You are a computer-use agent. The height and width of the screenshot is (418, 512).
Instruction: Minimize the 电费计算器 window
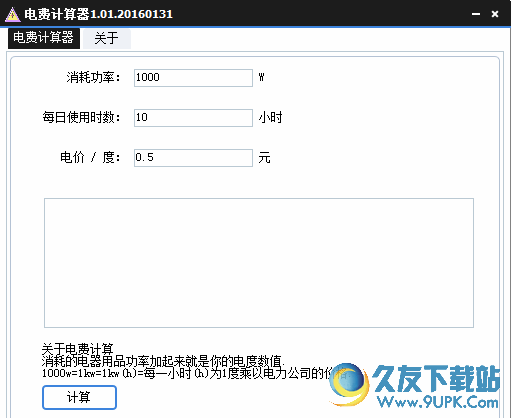click(x=476, y=14)
